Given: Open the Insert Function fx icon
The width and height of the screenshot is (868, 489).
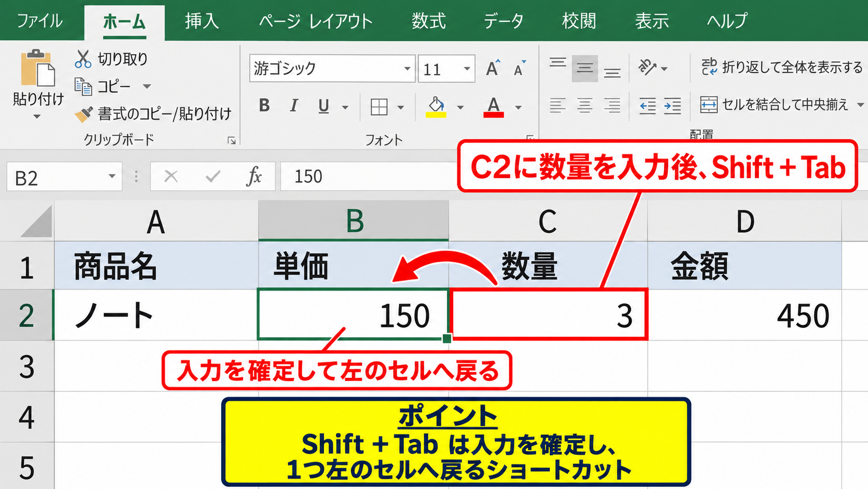Looking at the screenshot, I should click(254, 176).
